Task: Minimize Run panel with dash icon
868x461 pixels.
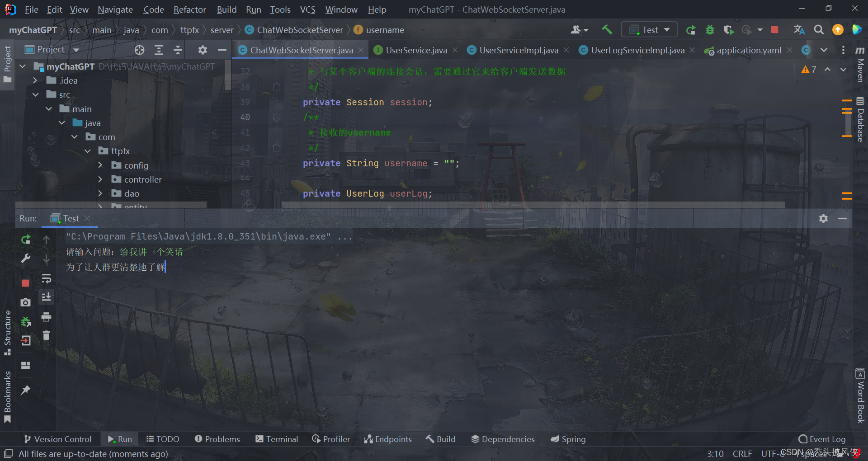Action: 842,218
